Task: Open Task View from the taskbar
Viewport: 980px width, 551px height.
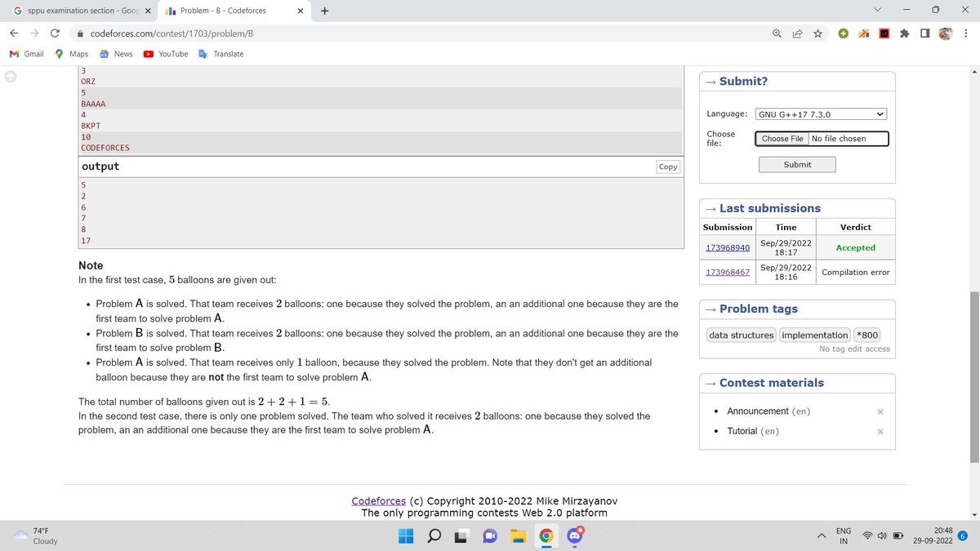Action: tap(462, 535)
